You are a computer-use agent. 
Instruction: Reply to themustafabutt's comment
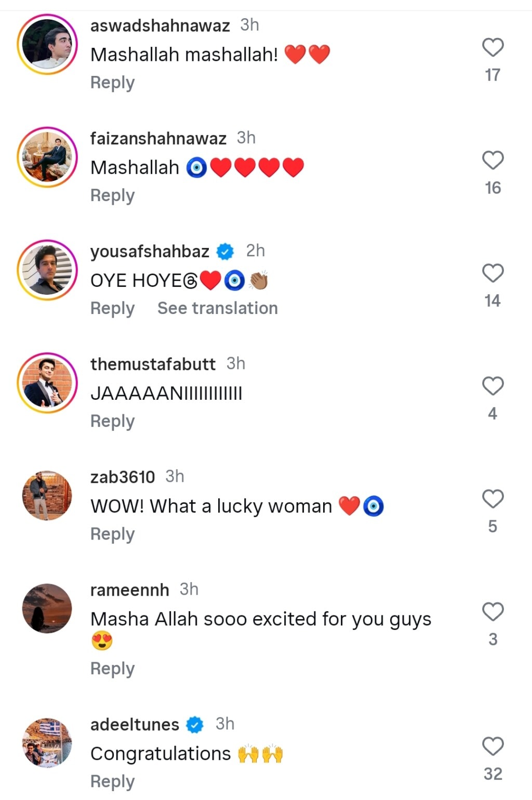(x=112, y=421)
